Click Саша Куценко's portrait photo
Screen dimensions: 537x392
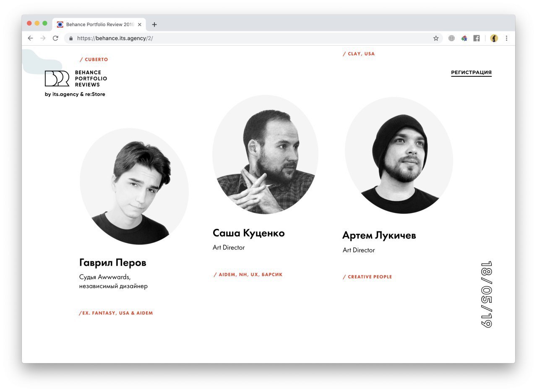[x=265, y=155]
